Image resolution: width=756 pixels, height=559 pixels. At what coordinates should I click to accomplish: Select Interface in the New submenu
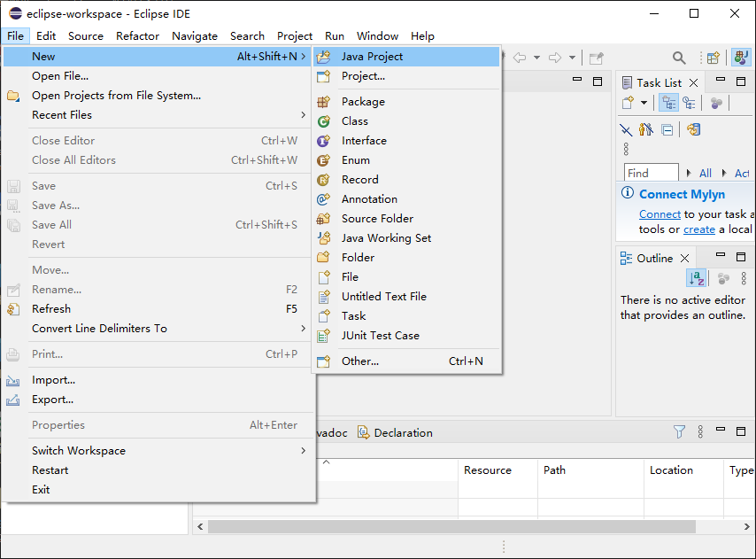[x=406, y=141]
